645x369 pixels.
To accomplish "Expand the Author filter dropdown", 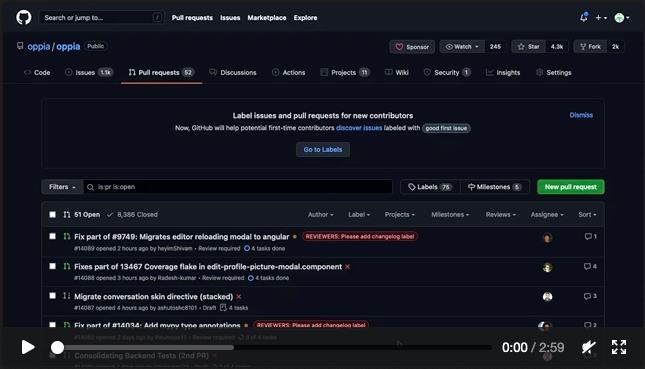I will click(x=320, y=214).
